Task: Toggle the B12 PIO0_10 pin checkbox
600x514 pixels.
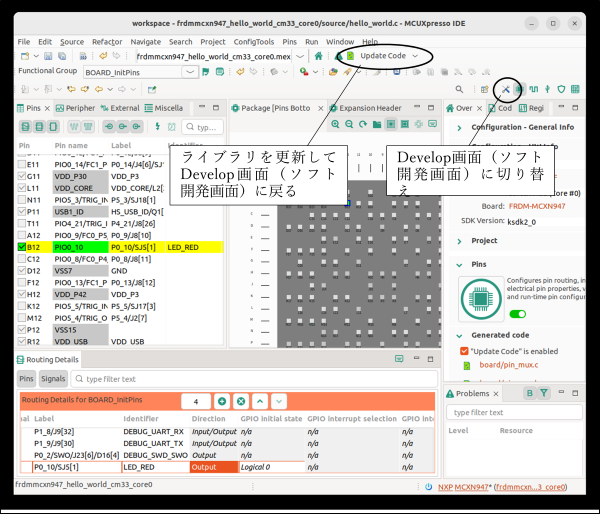Action: (22, 245)
